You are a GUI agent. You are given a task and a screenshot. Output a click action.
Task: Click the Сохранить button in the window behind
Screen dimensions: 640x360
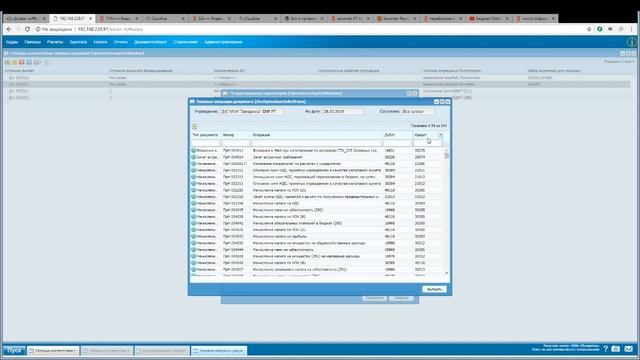(374, 298)
